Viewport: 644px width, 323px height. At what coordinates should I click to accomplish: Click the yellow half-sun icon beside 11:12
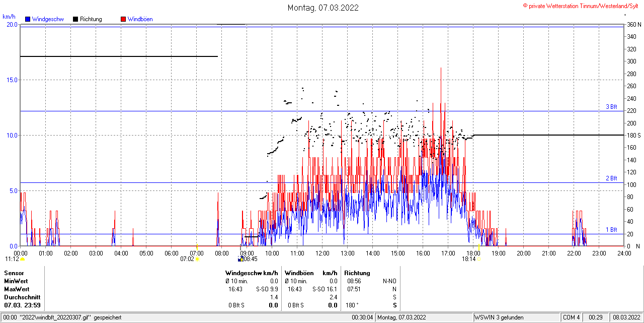tap(23, 259)
